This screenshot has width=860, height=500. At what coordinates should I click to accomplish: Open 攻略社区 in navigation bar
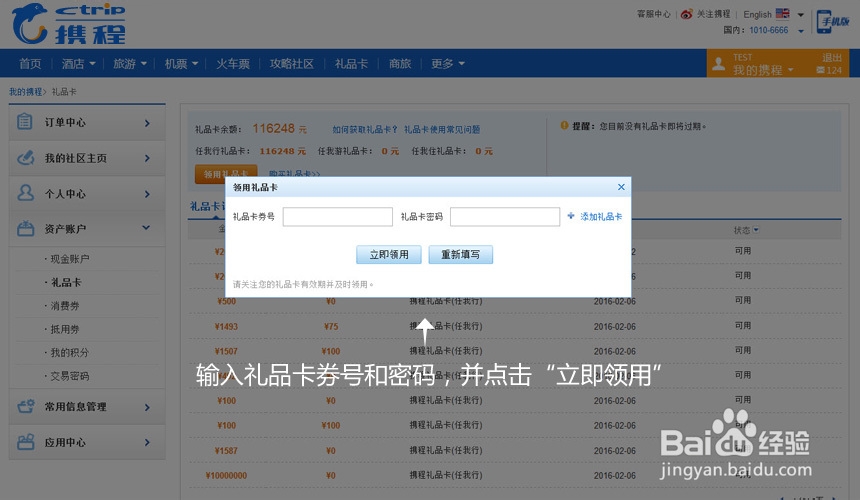292,64
